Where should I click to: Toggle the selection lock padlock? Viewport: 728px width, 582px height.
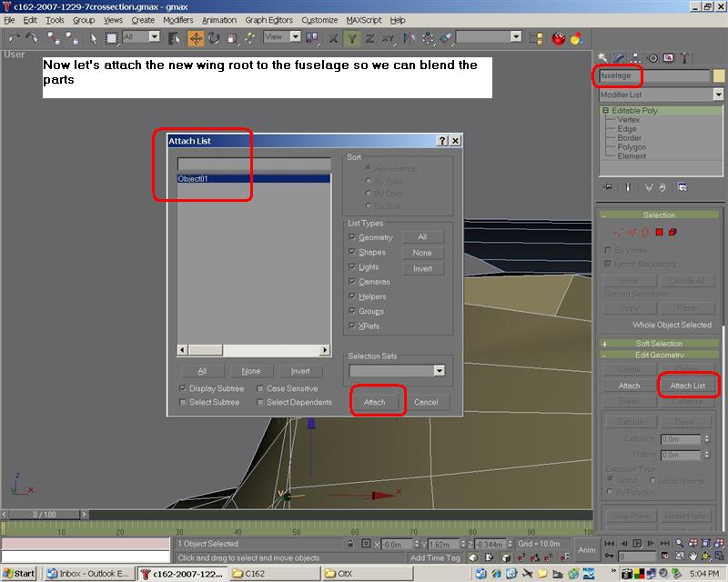click(350, 544)
